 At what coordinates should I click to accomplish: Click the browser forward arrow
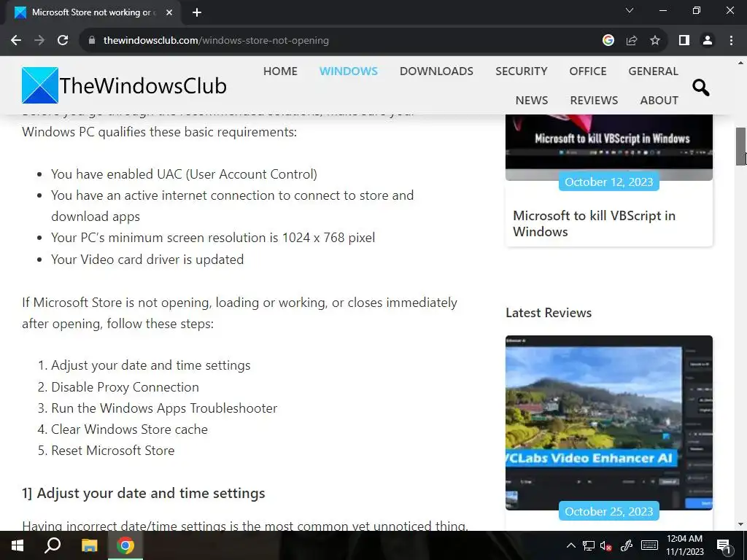(x=39, y=41)
